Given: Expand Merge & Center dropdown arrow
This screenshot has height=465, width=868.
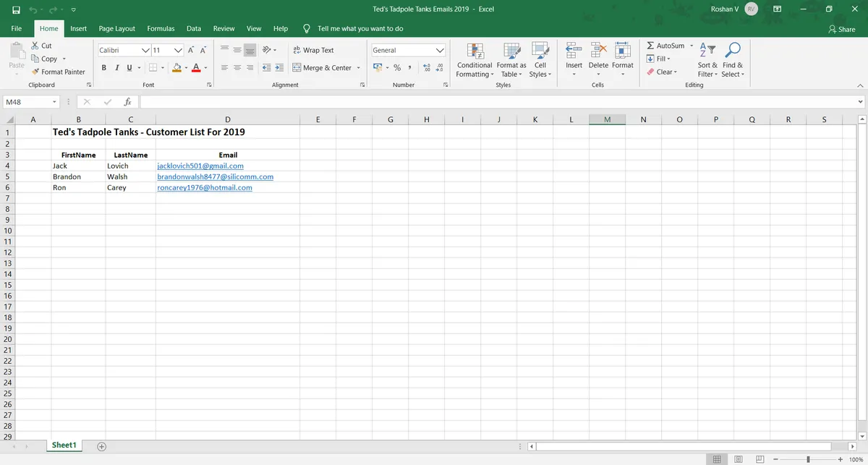Looking at the screenshot, I should (x=359, y=67).
